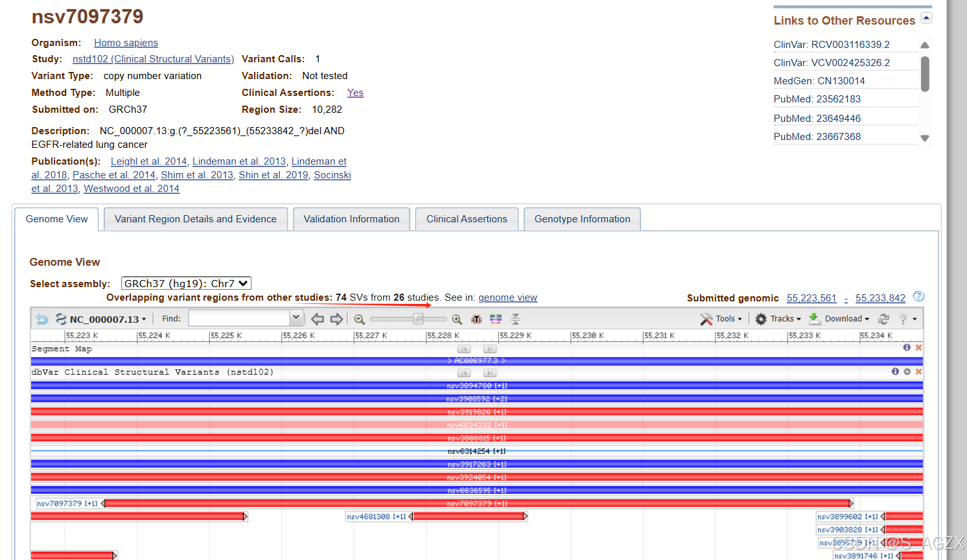Close the Segment Map track

tap(918, 348)
